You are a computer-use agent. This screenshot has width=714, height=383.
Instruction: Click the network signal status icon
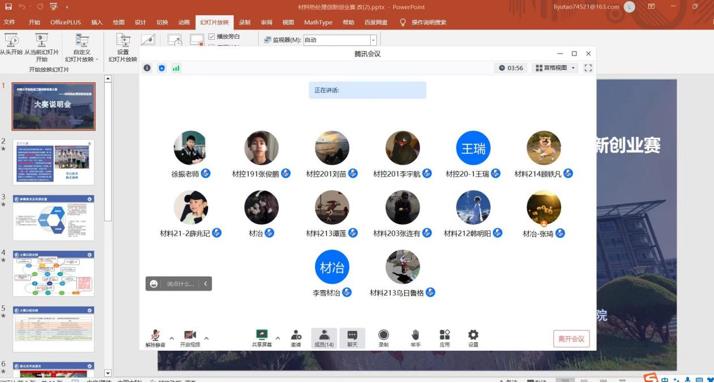tap(176, 68)
